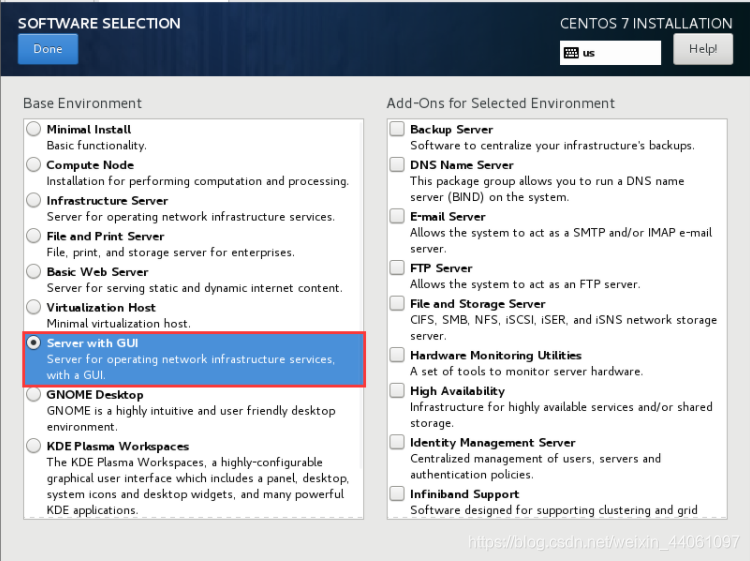750x561 pixels.
Task: Click the Base Environment heading
Action: (82, 103)
